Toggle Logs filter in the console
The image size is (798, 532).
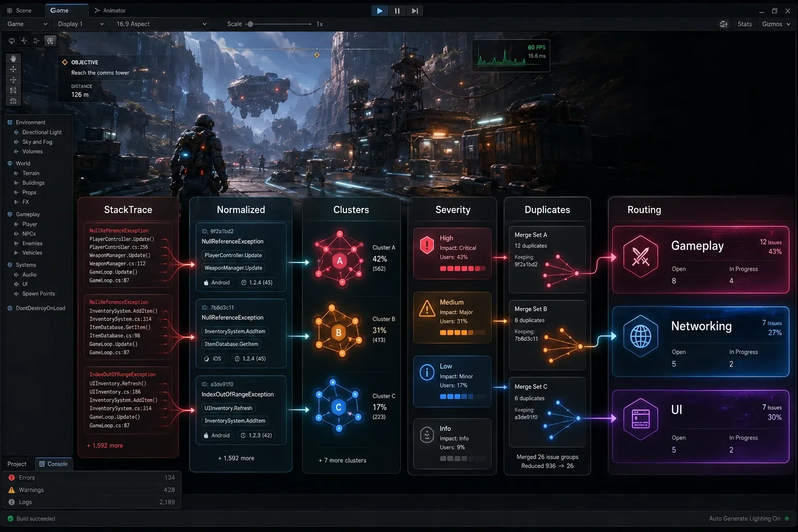pyautogui.click(x=91, y=502)
